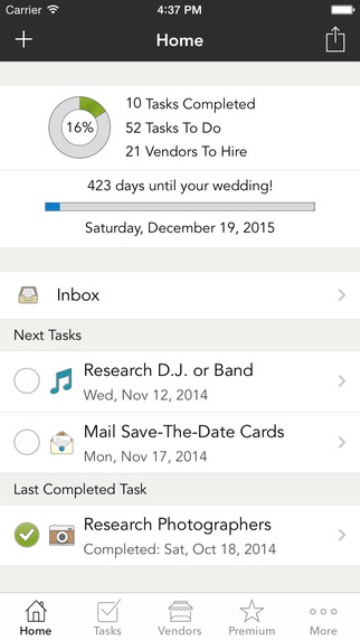Open the share icon in header
Screen dimensions: 360x640
click(x=336, y=39)
